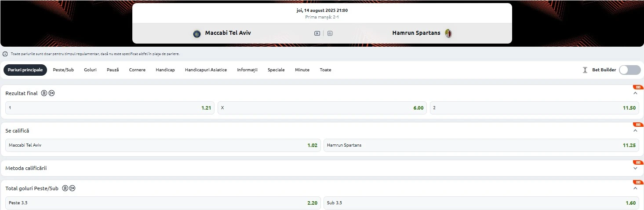Screen dimensions: 644x210
Task: Select Peste 3.5 goals at 2.20
Action: (163, 203)
